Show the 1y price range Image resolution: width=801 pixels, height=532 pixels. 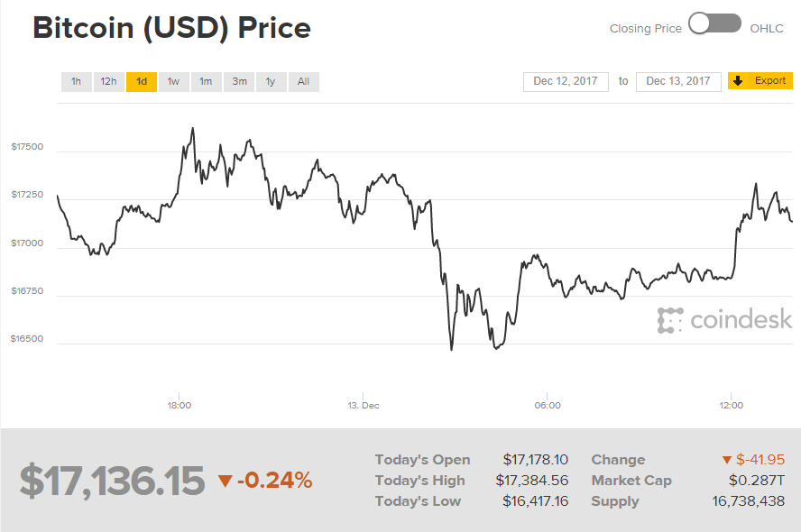point(271,82)
